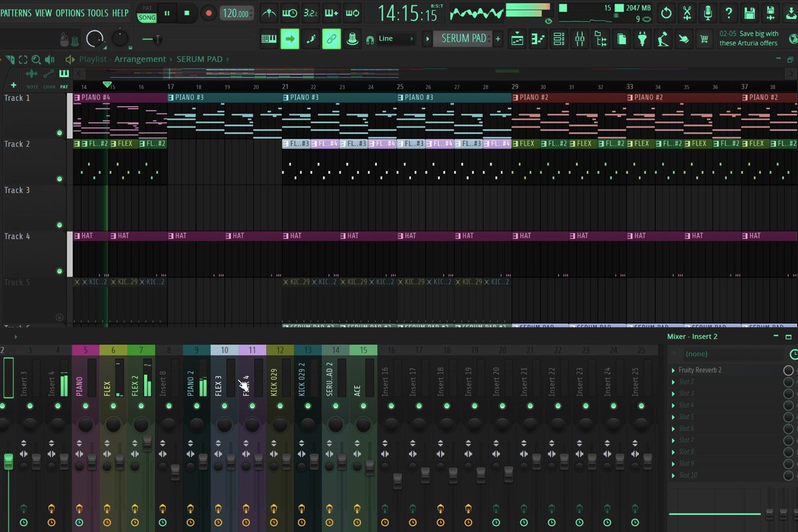
Task: Add a new pattern with plus button
Action: click(x=498, y=39)
